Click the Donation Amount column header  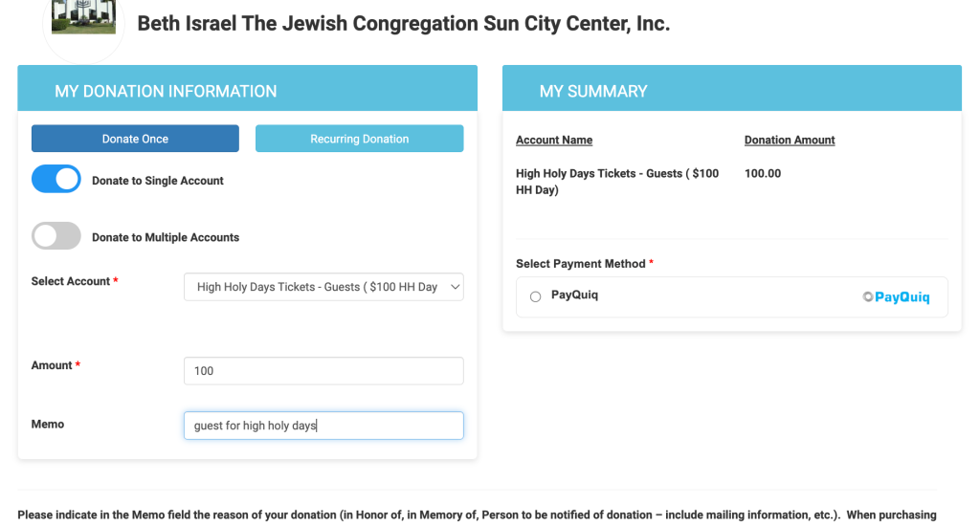(x=790, y=141)
